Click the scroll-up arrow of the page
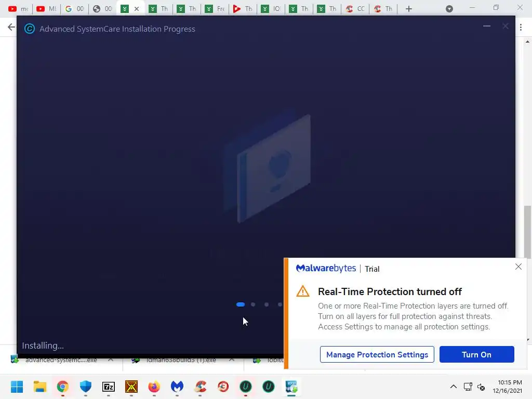The height and width of the screenshot is (399, 532). pos(528,42)
